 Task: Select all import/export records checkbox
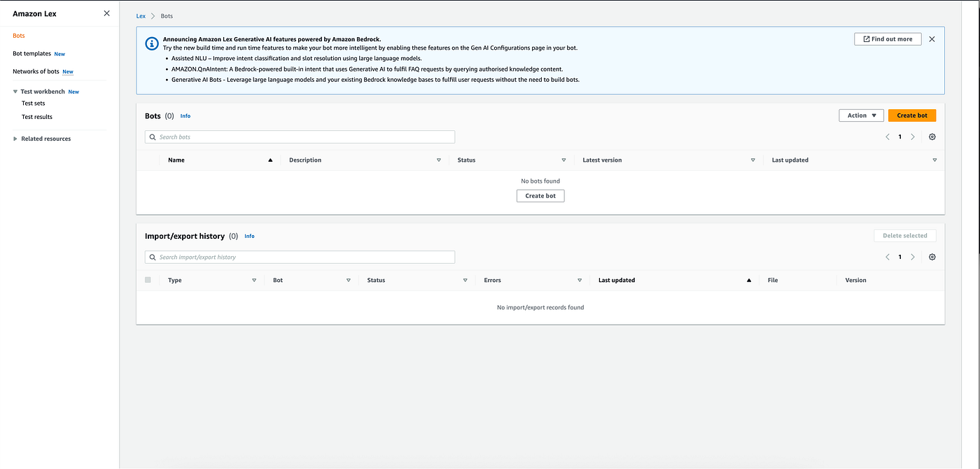pyautogui.click(x=148, y=280)
